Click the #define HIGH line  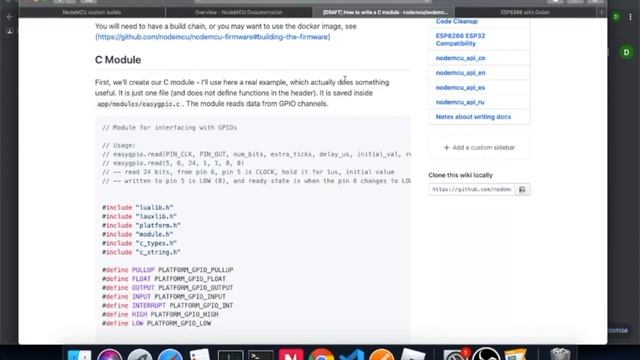pyautogui.click(x=160, y=314)
